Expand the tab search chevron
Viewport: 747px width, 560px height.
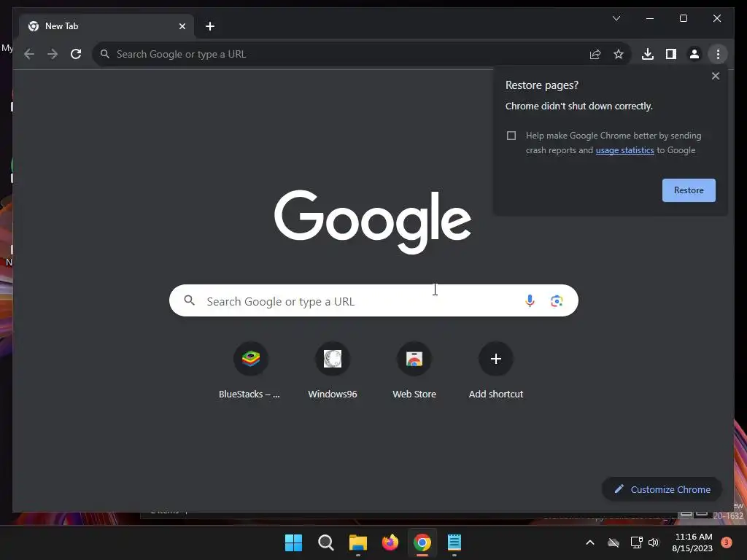(616, 18)
